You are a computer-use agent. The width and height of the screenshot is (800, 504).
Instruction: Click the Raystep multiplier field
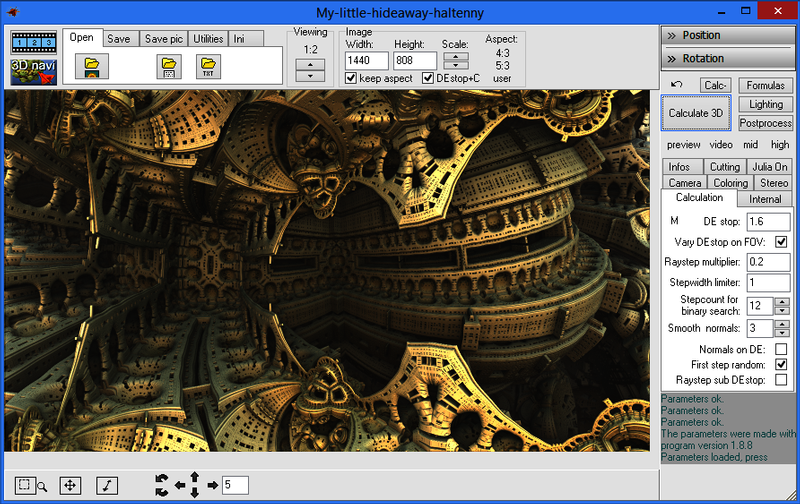pyautogui.click(x=768, y=262)
